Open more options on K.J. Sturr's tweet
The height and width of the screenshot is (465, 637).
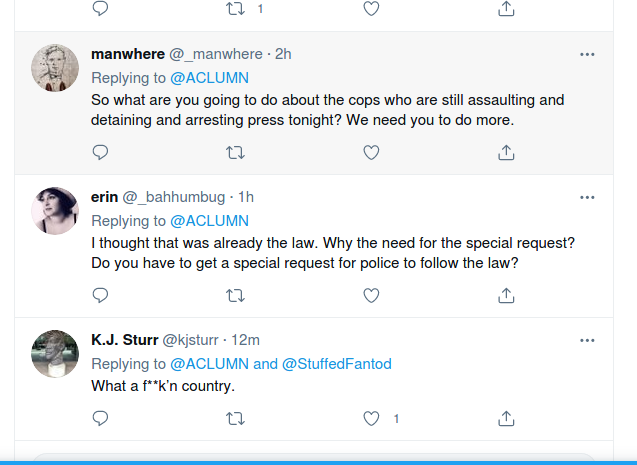pos(587,340)
